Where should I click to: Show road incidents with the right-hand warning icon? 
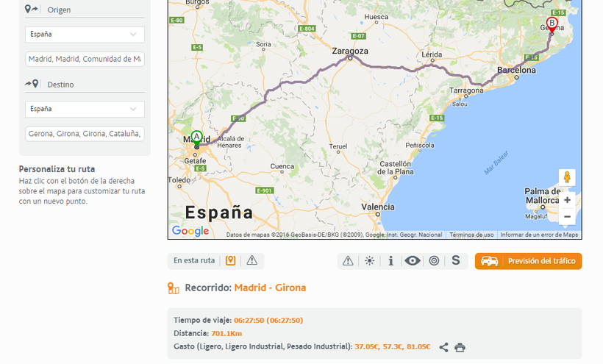point(348,261)
